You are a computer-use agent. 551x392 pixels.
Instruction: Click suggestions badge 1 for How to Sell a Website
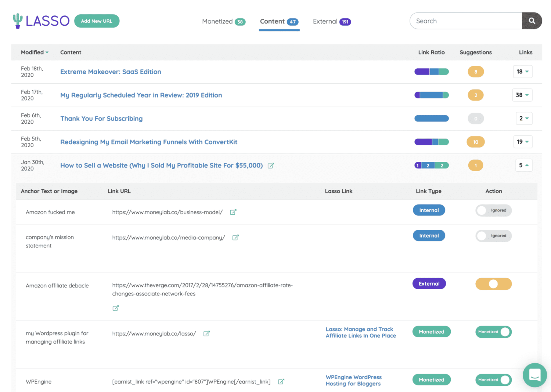pos(476,166)
